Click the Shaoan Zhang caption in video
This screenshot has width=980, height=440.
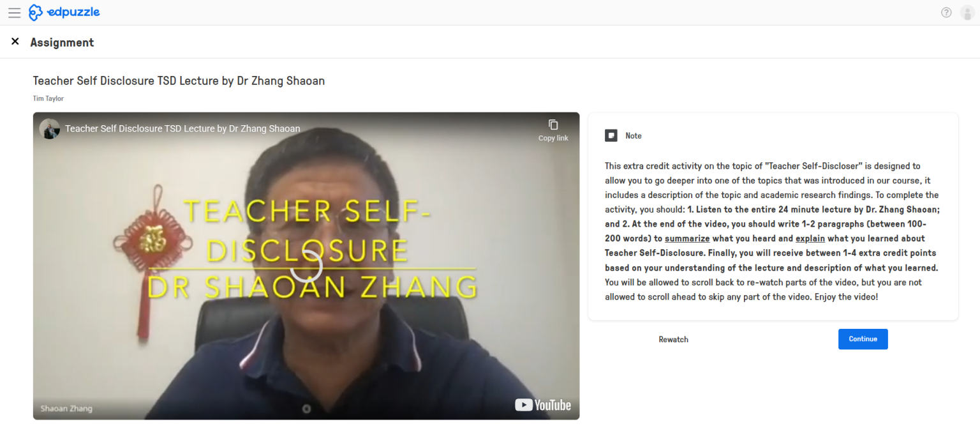pos(66,408)
